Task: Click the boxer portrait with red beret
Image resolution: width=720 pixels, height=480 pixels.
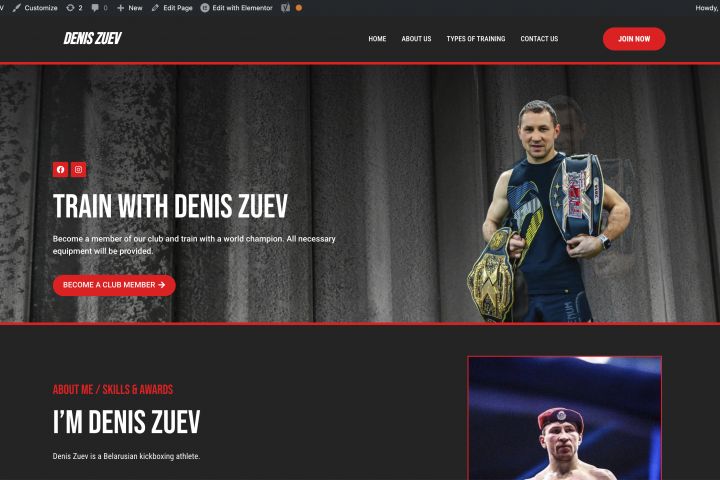Action: pyautogui.click(x=564, y=418)
